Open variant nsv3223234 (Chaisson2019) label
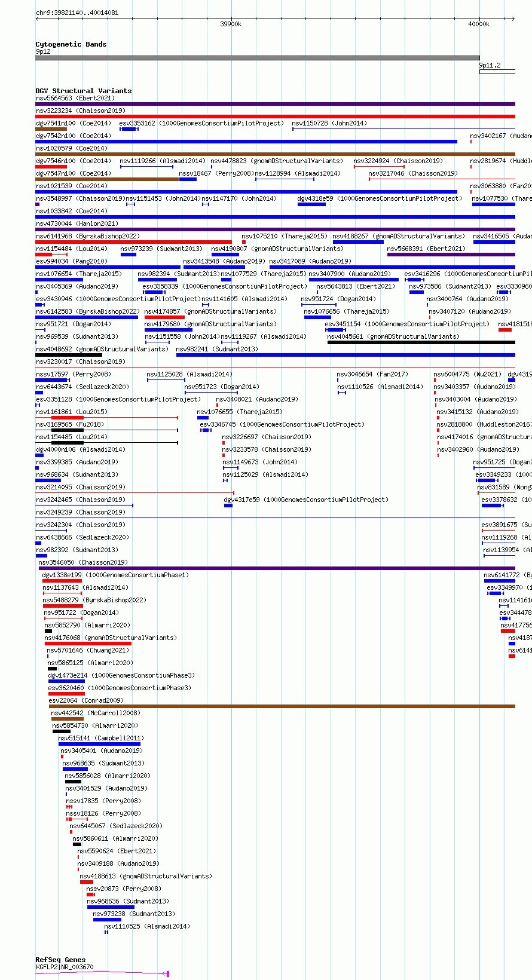The width and height of the screenshot is (532, 980). click(x=81, y=111)
